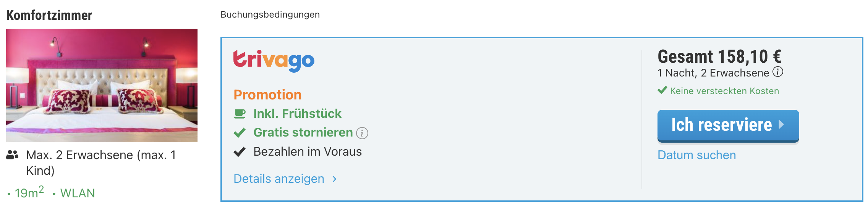This screenshot has width=868, height=205.
Task: Click the trivago logo
Action: tap(274, 60)
